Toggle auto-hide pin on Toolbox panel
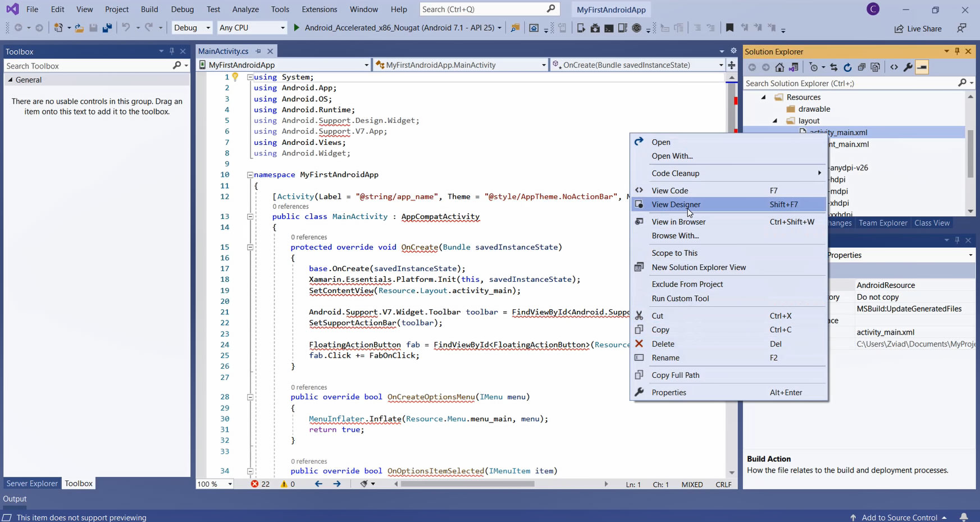Image resolution: width=980 pixels, height=522 pixels. (x=172, y=51)
